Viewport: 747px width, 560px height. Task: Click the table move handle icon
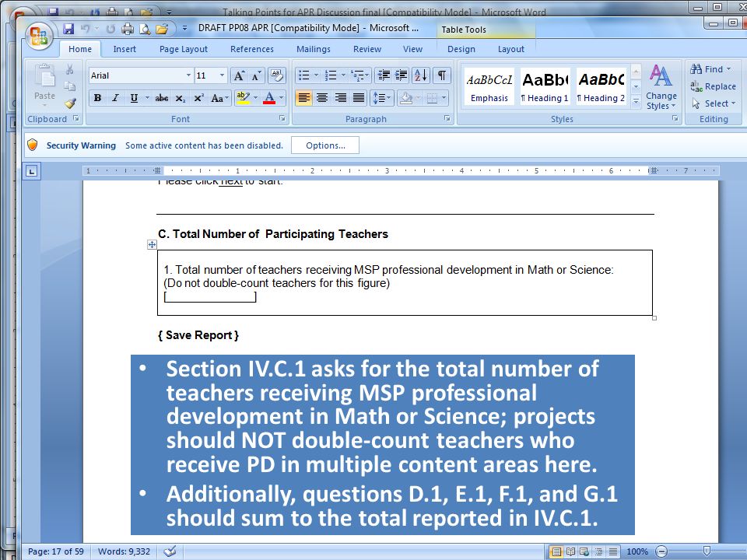click(x=152, y=245)
